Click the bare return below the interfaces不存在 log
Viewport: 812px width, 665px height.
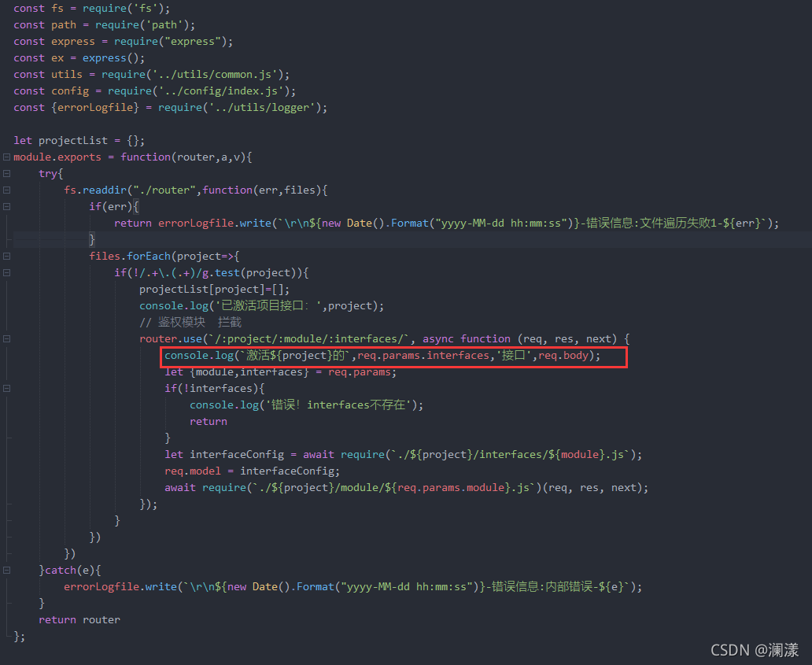[x=209, y=422]
